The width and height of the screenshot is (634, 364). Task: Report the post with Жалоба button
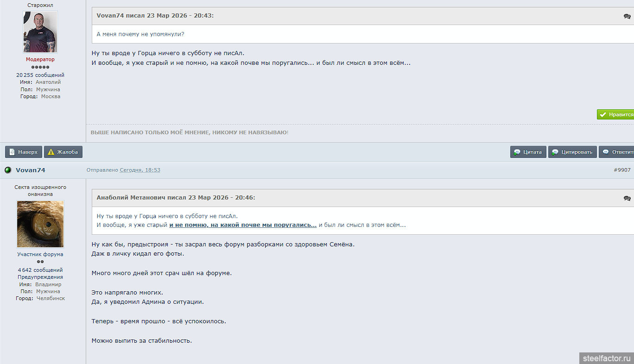point(63,152)
